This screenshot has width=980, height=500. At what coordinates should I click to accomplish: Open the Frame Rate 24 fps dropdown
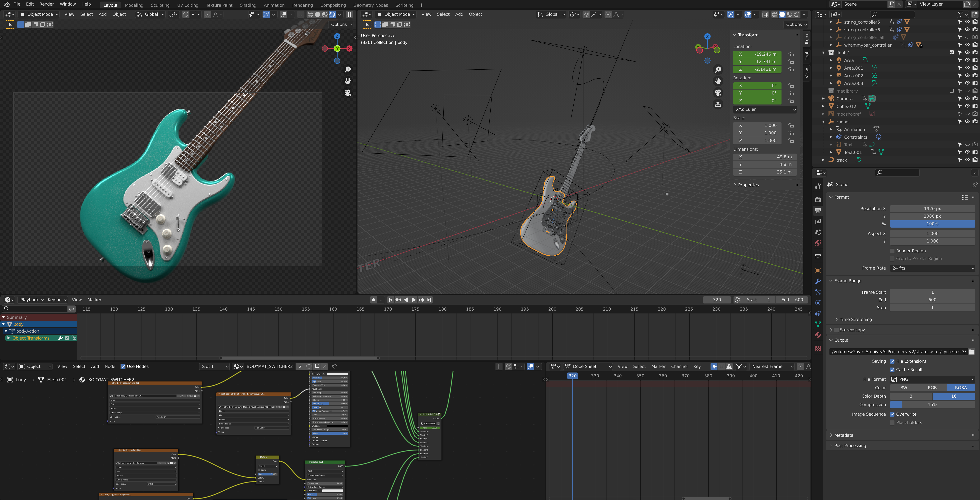coord(932,268)
